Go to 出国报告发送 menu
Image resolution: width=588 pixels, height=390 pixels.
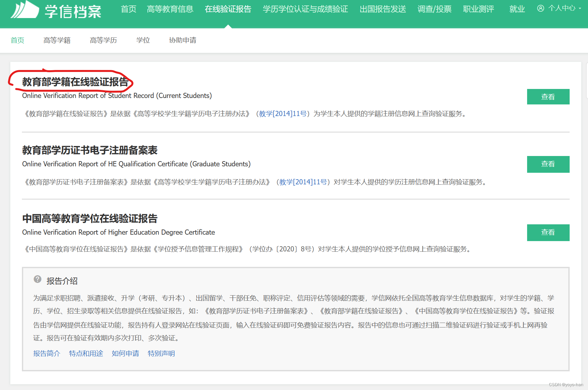(383, 9)
